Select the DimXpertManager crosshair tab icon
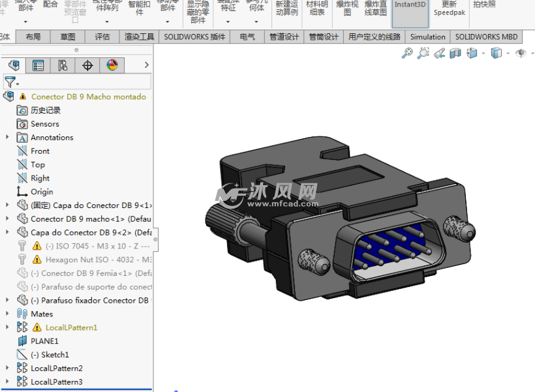This screenshot has width=535, height=392. (x=87, y=65)
